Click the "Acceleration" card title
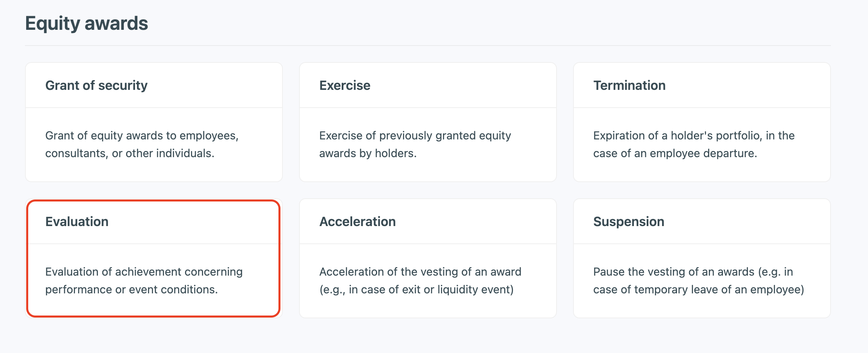This screenshot has width=868, height=353. tap(357, 222)
